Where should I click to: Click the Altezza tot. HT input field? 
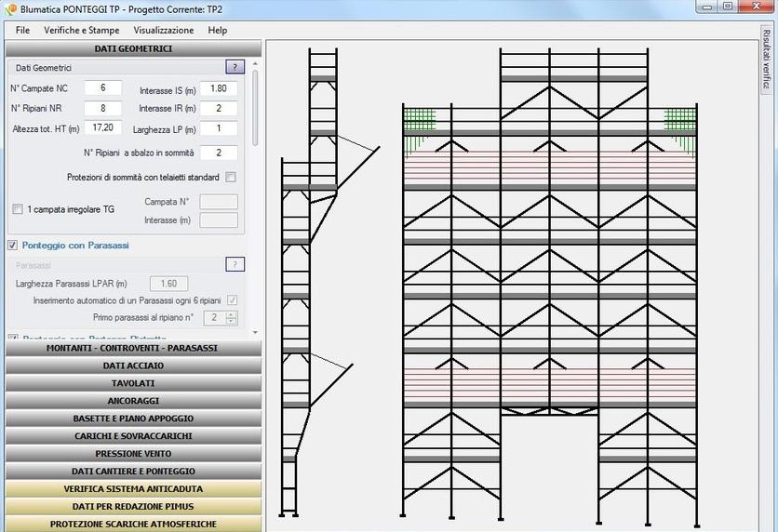point(103,128)
